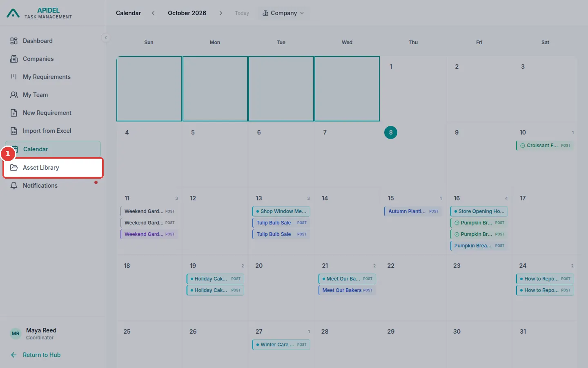Click the October 2026 month label

[x=187, y=13]
